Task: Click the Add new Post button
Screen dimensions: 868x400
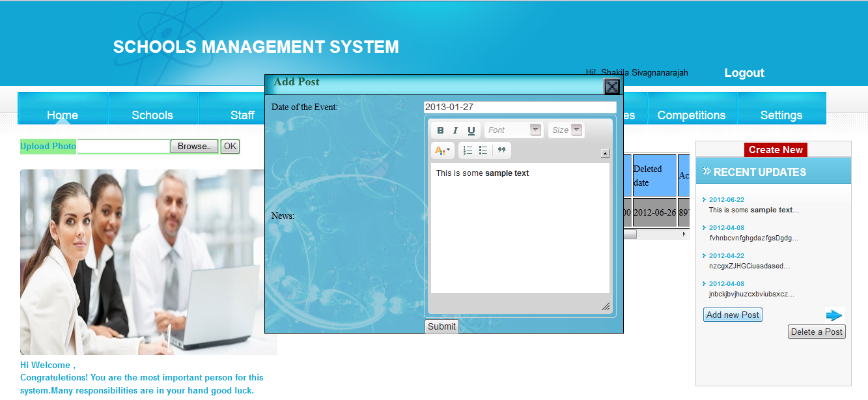Action: coord(732,315)
